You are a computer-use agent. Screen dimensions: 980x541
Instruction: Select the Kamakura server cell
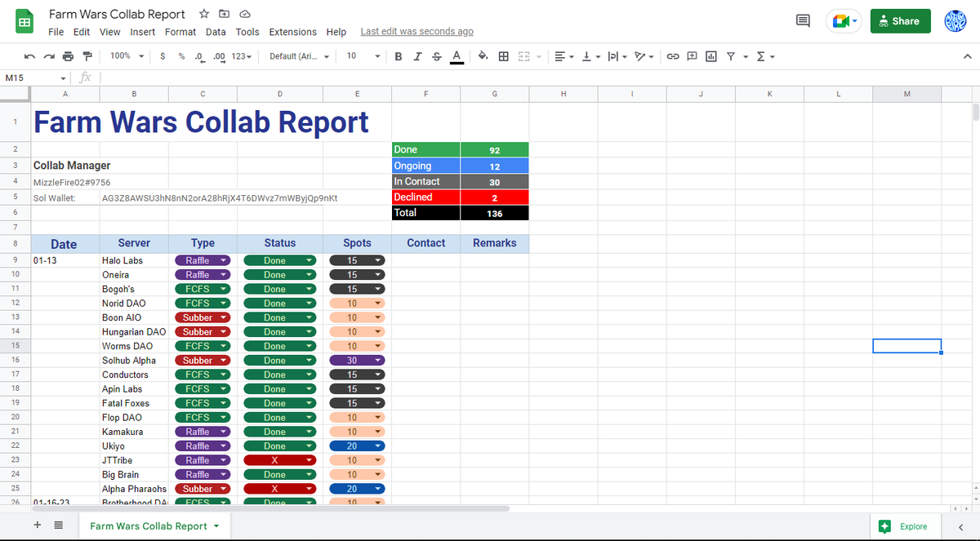134,432
